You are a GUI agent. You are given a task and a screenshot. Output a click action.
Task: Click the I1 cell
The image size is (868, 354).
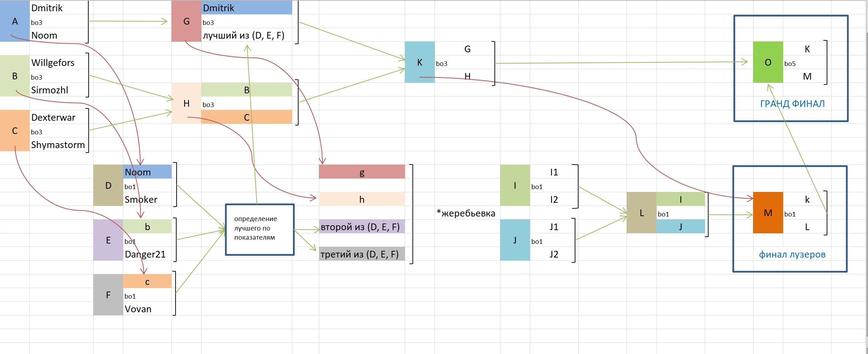[554, 172]
